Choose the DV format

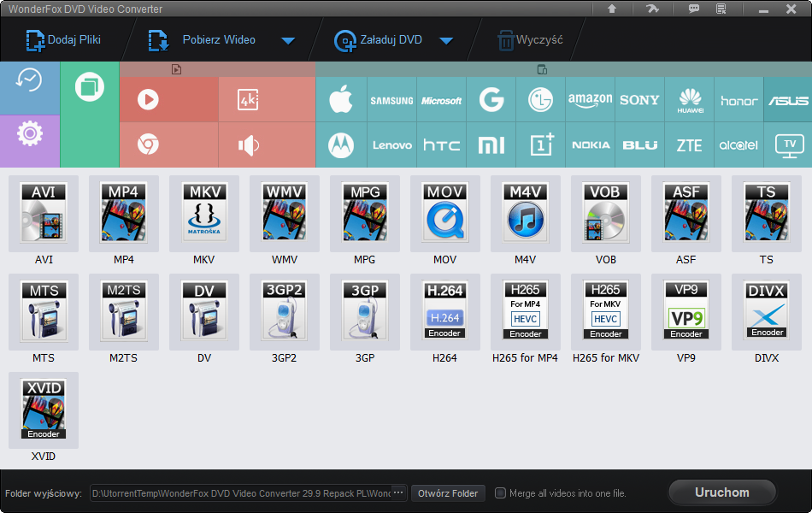204,312
